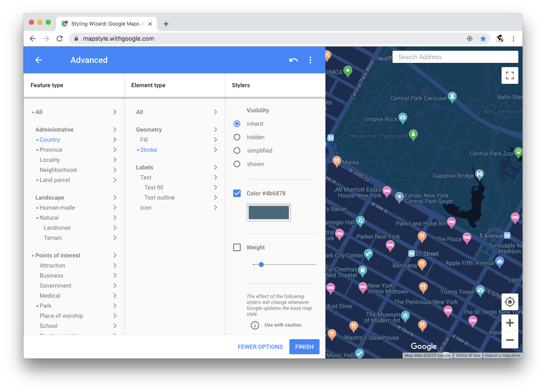Select Fill element type

pyautogui.click(x=144, y=140)
